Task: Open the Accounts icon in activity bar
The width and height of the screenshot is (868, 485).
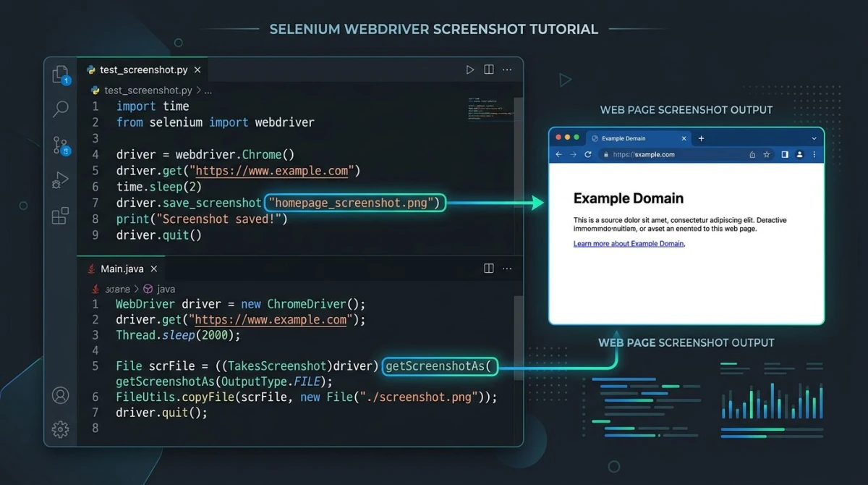Action: (x=61, y=395)
